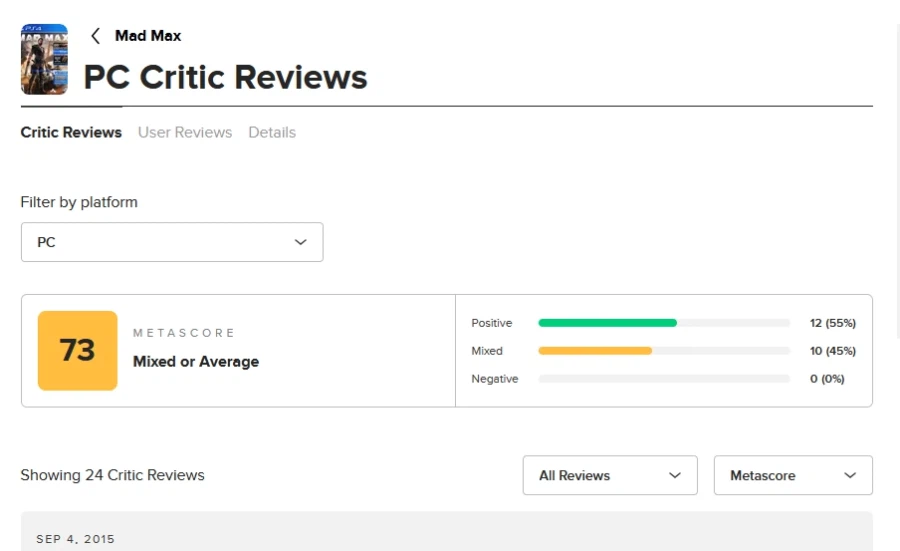Expand the PC platform filter dropdown
The width and height of the screenshot is (900, 551).
171,242
